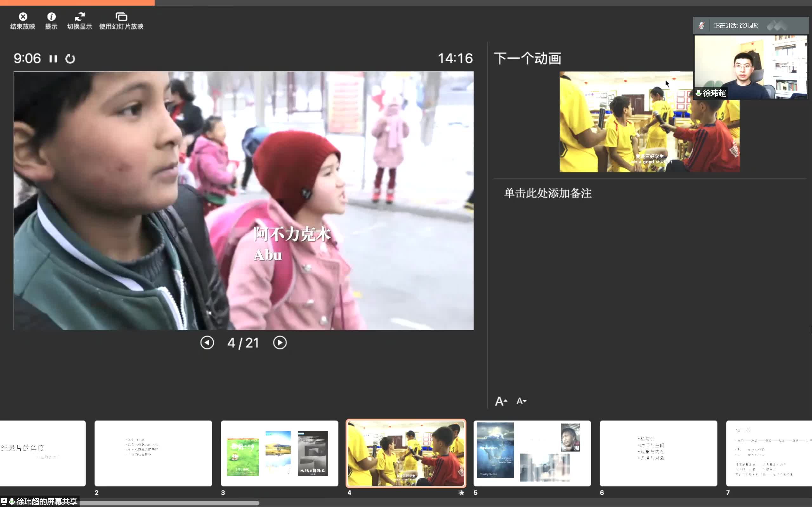Click the Swap Displays (切换显示) icon
812x507 pixels.
[80, 17]
